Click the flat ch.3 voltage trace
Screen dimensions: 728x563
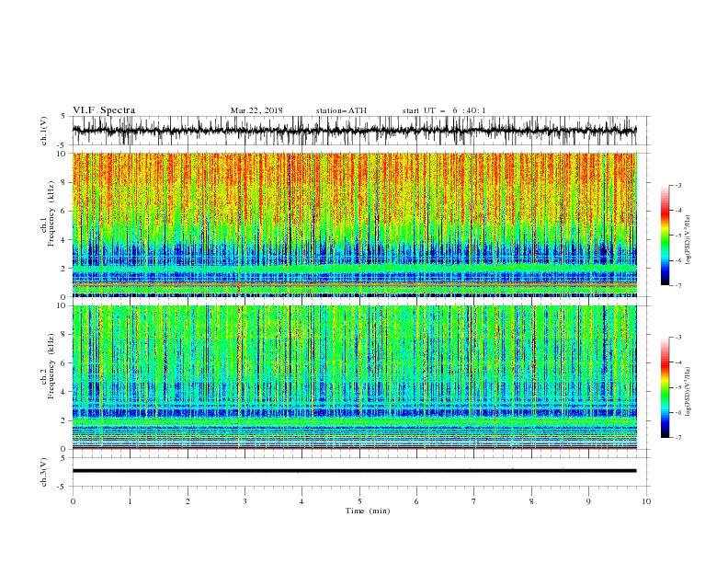[x=354, y=471]
